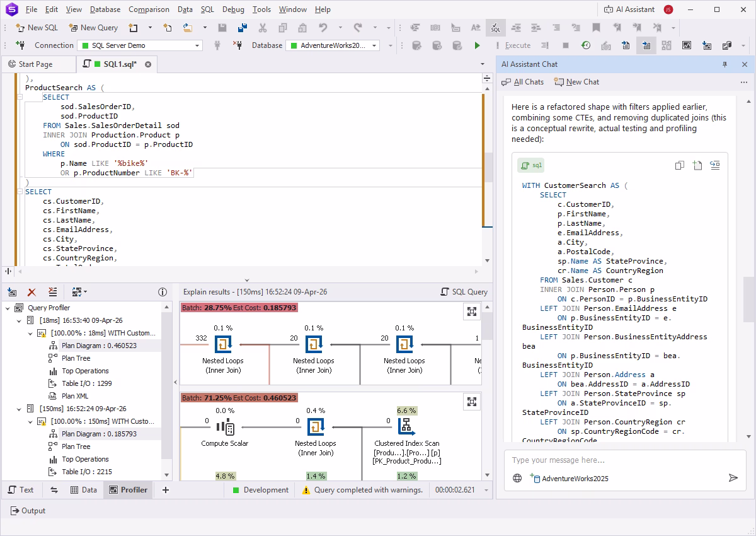Open the SQL Server Demo connection dropdown

pyautogui.click(x=197, y=45)
